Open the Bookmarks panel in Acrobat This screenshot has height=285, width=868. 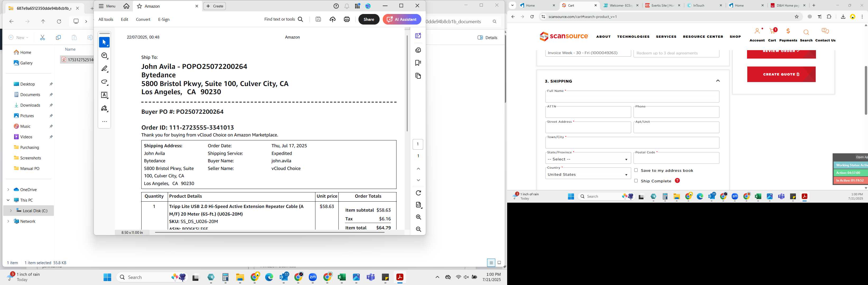coord(418,63)
